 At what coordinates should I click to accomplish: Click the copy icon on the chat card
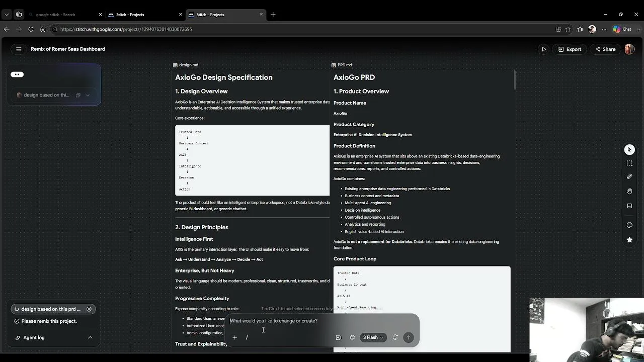[x=78, y=95]
